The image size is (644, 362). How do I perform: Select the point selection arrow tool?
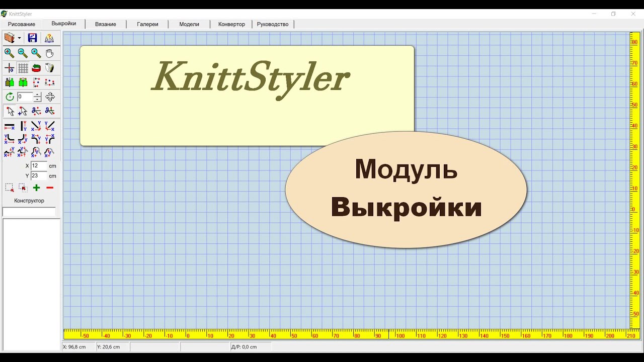[x=9, y=111]
